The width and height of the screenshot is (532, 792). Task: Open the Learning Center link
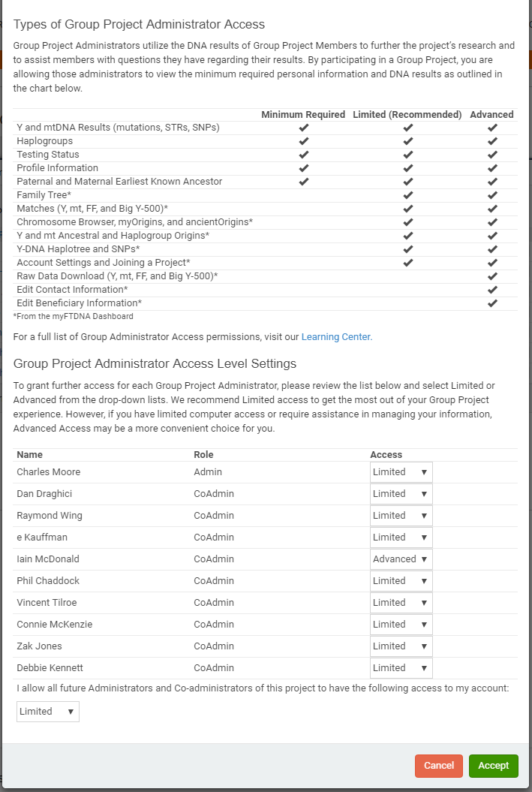pyautogui.click(x=336, y=337)
